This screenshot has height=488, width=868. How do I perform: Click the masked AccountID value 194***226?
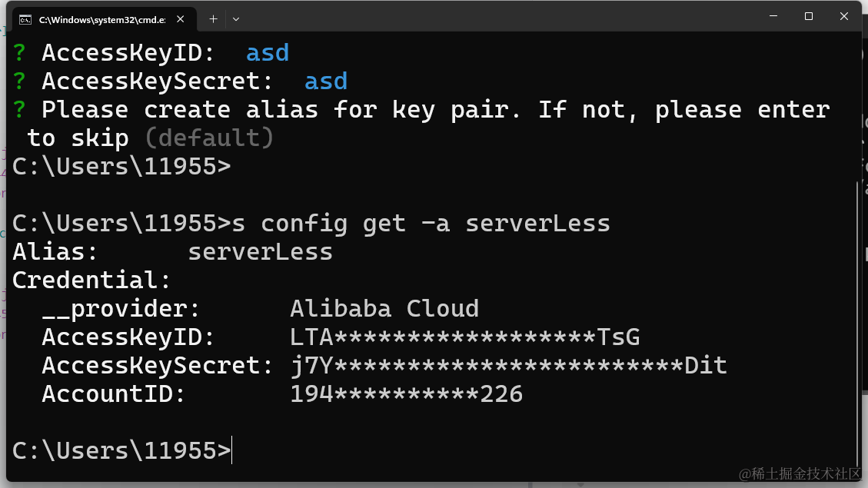point(405,393)
